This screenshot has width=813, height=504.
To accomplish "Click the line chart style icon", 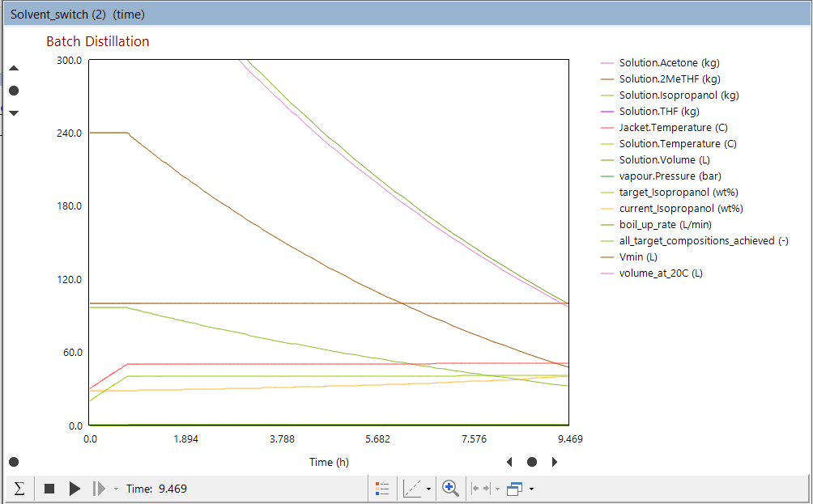I will coord(412,489).
